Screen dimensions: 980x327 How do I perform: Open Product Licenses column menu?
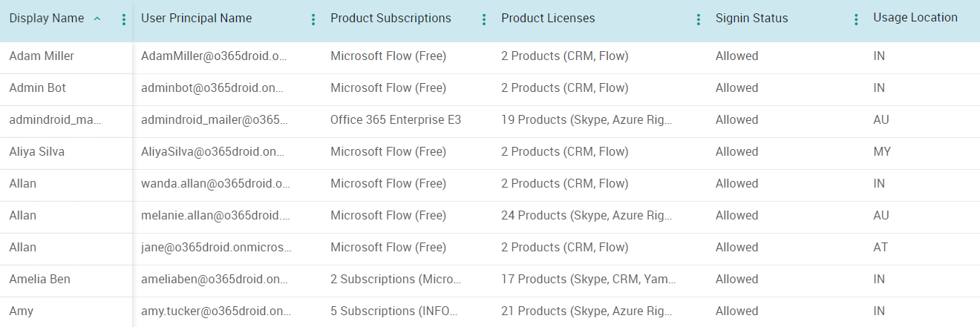coord(698,20)
